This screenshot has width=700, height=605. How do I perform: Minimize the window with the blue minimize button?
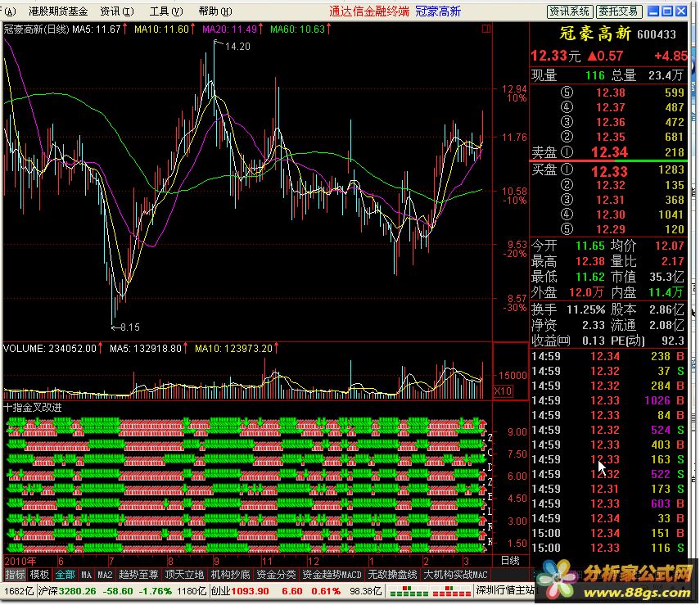tap(653, 11)
